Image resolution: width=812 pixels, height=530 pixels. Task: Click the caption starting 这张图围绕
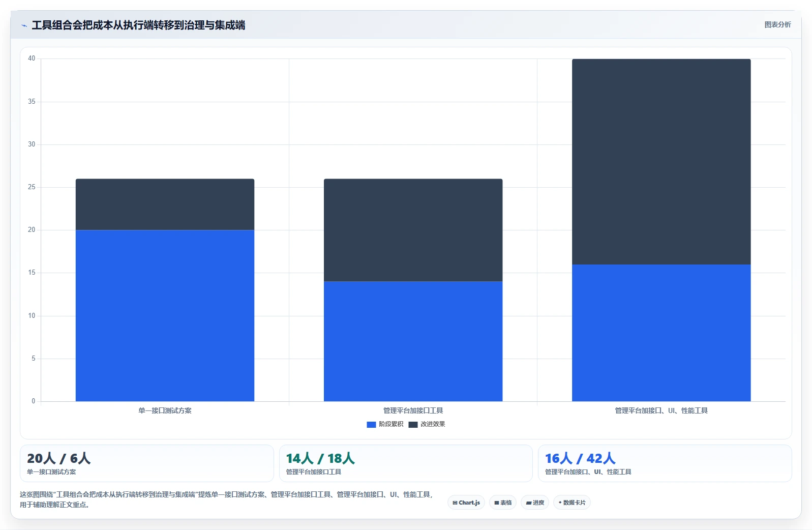pyautogui.click(x=226, y=499)
